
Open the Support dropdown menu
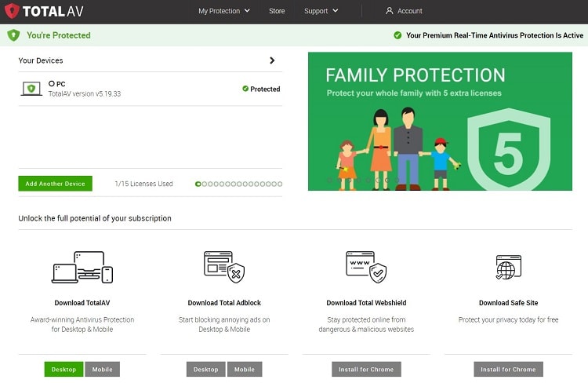click(321, 11)
